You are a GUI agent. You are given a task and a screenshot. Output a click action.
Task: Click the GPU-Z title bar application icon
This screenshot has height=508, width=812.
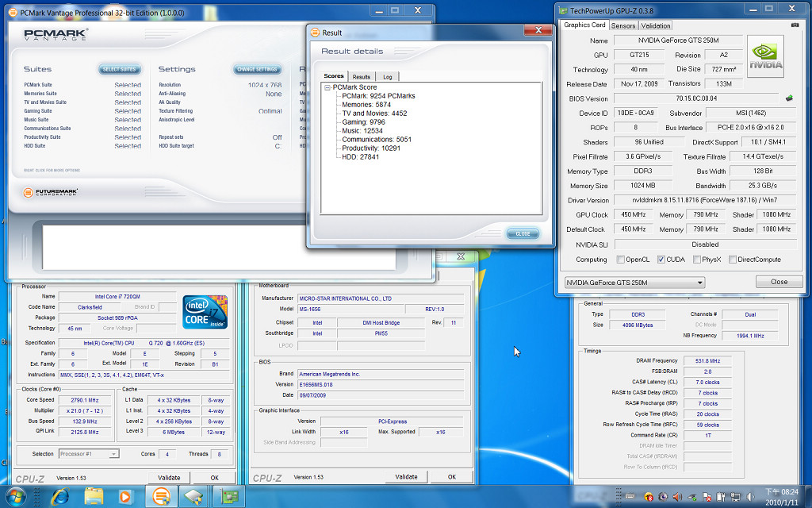(564, 10)
